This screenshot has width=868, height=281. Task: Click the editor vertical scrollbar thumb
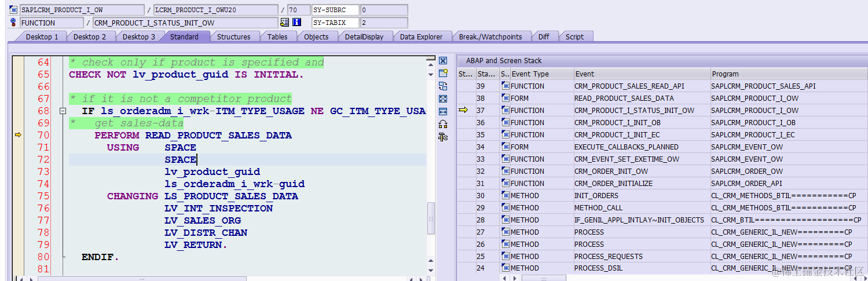430,218
